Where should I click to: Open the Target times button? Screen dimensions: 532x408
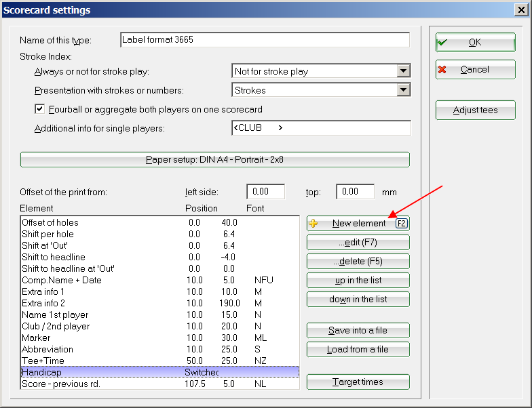click(358, 382)
